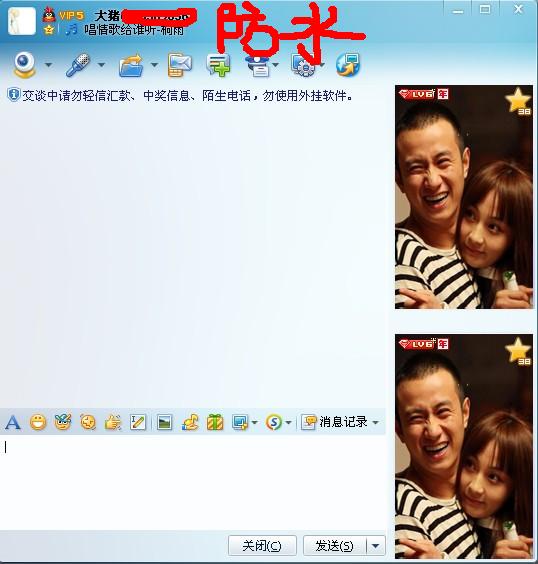Image resolution: width=538 pixels, height=564 pixels.
Task: Click the QQ penguin icon by VIP5
Action: (x=49, y=15)
